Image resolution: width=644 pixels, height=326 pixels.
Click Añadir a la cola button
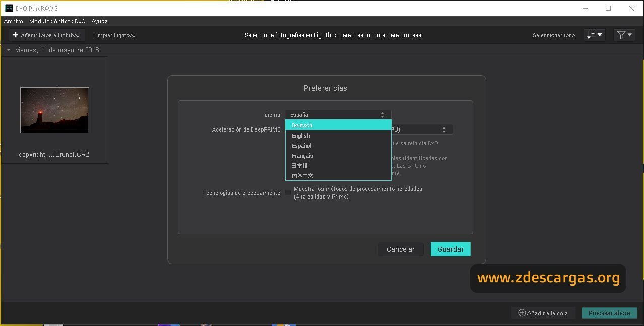(543, 313)
